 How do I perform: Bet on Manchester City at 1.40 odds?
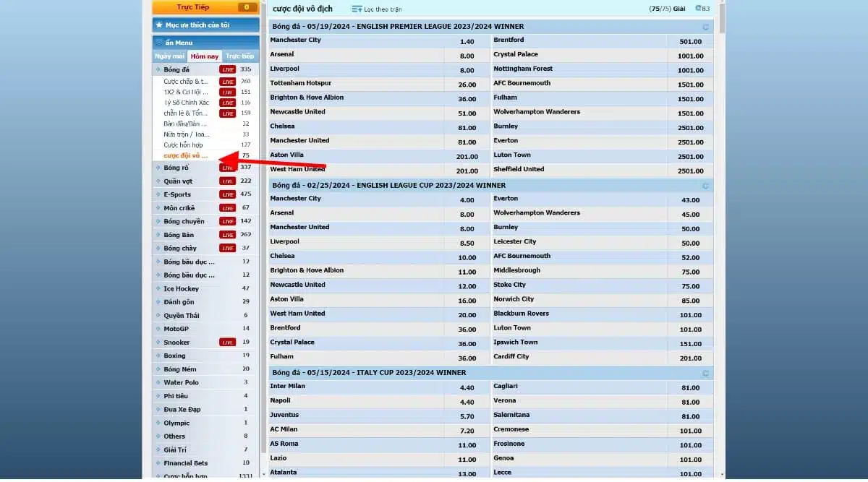(467, 42)
